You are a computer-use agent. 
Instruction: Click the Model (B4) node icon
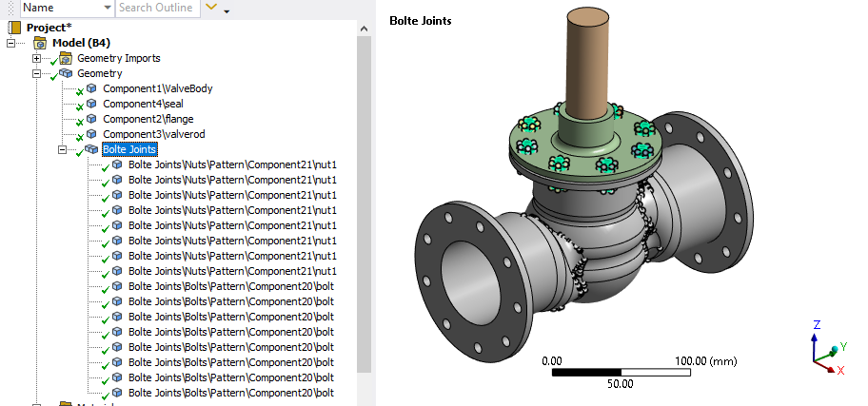coord(40,43)
